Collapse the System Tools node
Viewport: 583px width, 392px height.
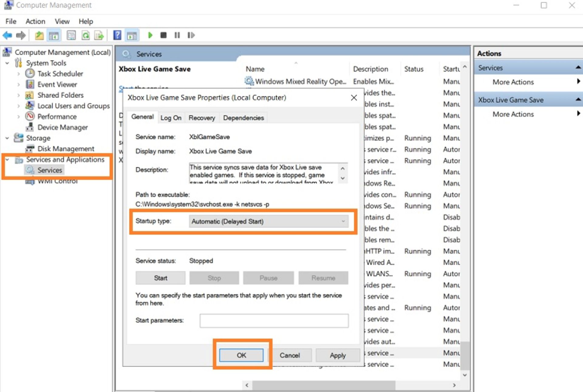pos(7,63)
